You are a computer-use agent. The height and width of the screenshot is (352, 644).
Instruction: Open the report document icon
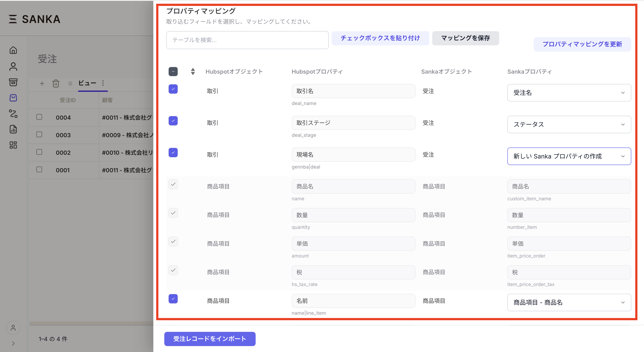(13, 129)
